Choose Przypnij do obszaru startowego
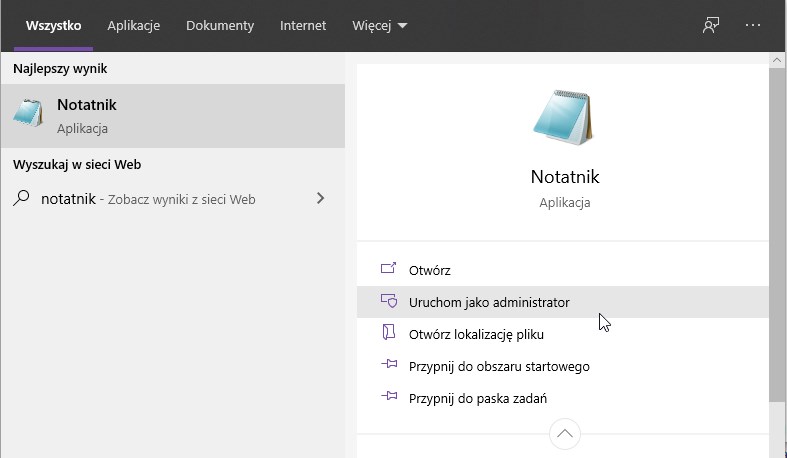 (563, 366)
